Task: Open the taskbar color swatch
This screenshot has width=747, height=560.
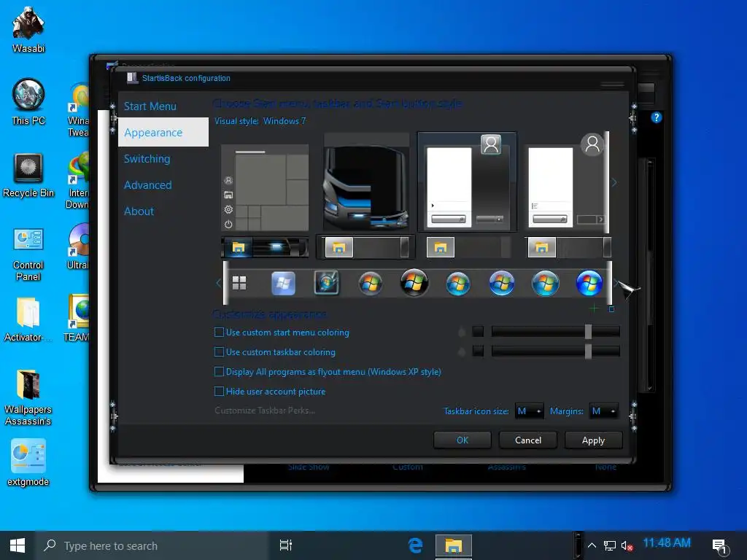Action: click(478, 351)
